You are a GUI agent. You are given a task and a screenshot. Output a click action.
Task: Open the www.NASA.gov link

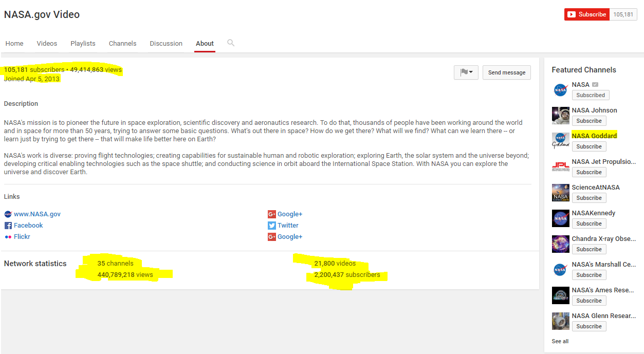(x=37, y=214)
